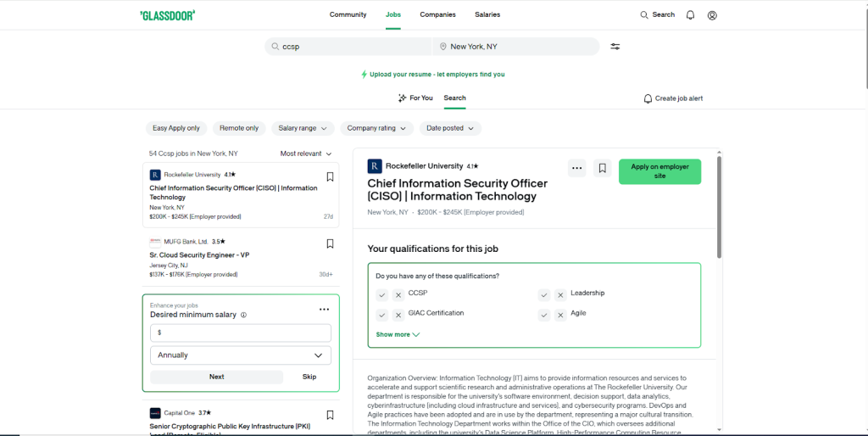
Task: Open the Glassdoor home logo
Action: (167, 15)
